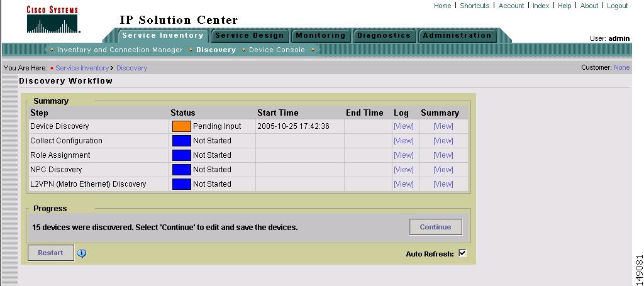Screen dimensions: 644x286
Task: Log out using the Logout link
Action: [618, 6]
